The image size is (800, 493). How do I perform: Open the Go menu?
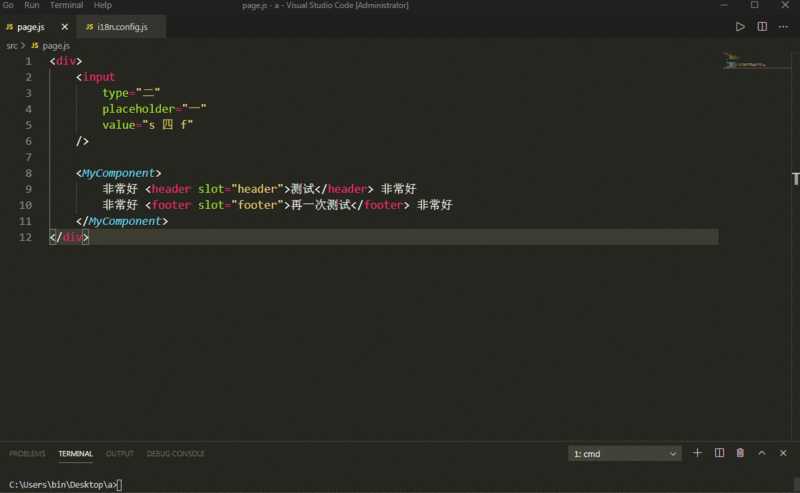pos(8,5)
